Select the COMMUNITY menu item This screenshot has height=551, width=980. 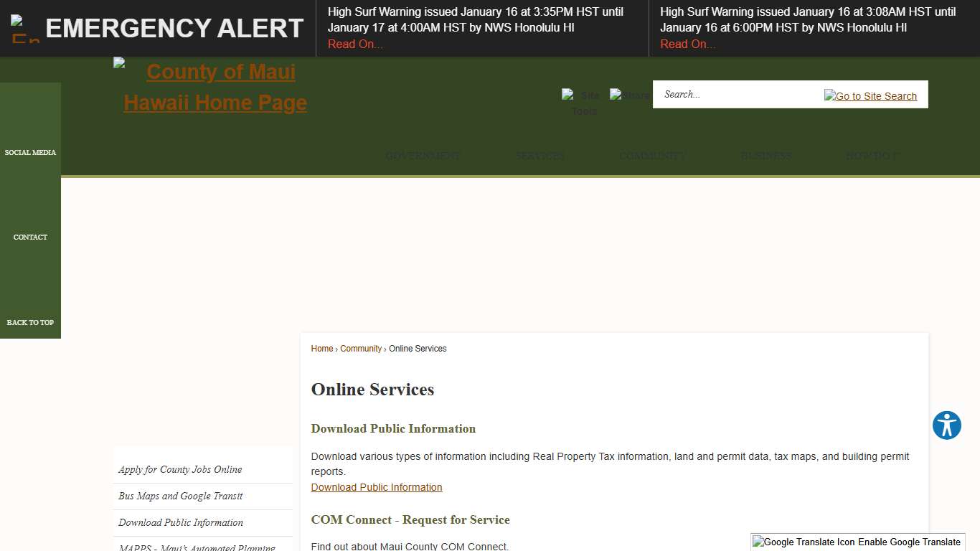[x=651, y=156]
